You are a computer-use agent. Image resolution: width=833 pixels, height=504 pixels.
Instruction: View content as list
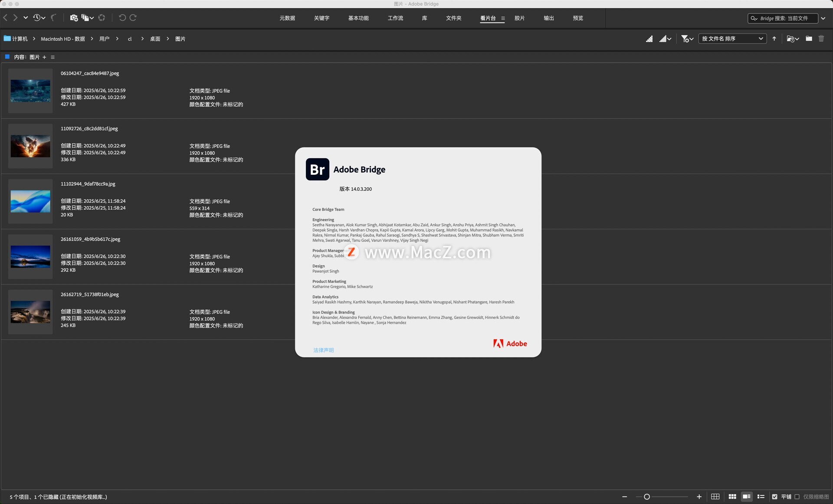click(x=761, y=497)
